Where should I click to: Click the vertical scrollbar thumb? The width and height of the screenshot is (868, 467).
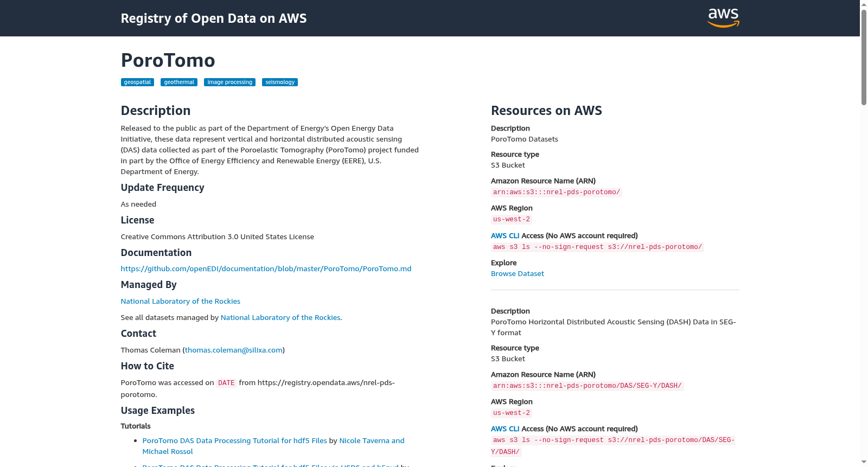[x=864, y=57]
